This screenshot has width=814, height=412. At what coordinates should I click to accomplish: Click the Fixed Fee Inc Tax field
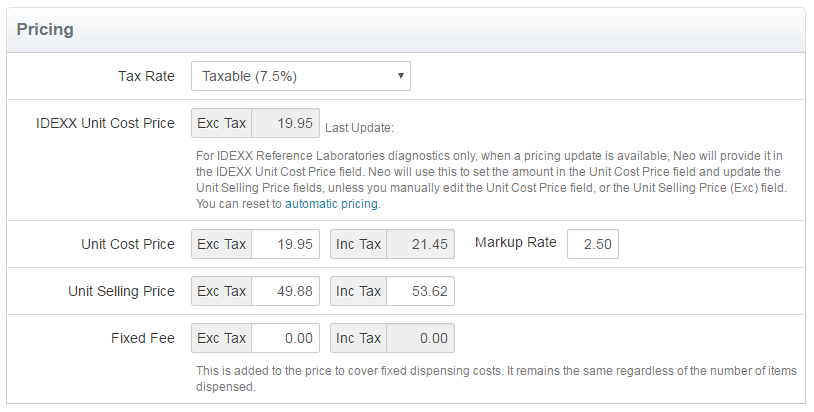coord(420,338)
